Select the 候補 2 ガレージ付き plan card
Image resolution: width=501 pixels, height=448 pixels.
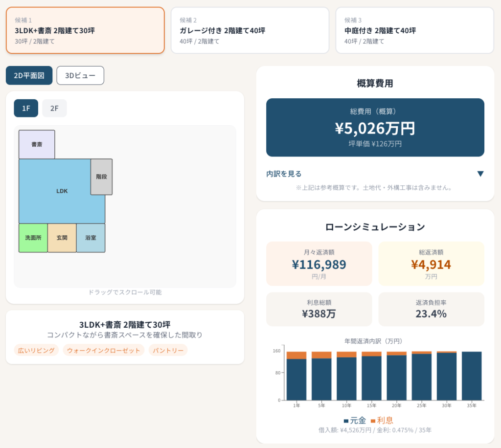250,30
